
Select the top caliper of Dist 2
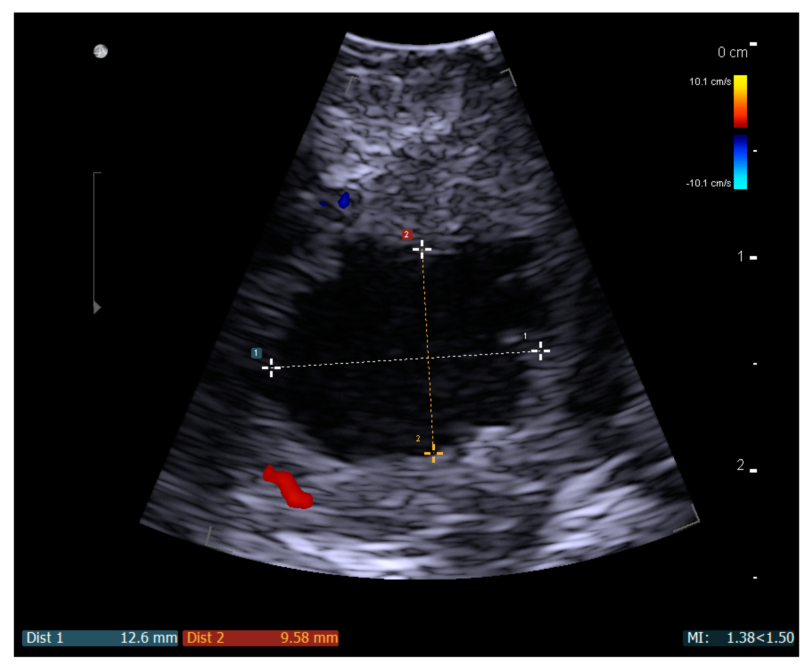tap(422, 249)
